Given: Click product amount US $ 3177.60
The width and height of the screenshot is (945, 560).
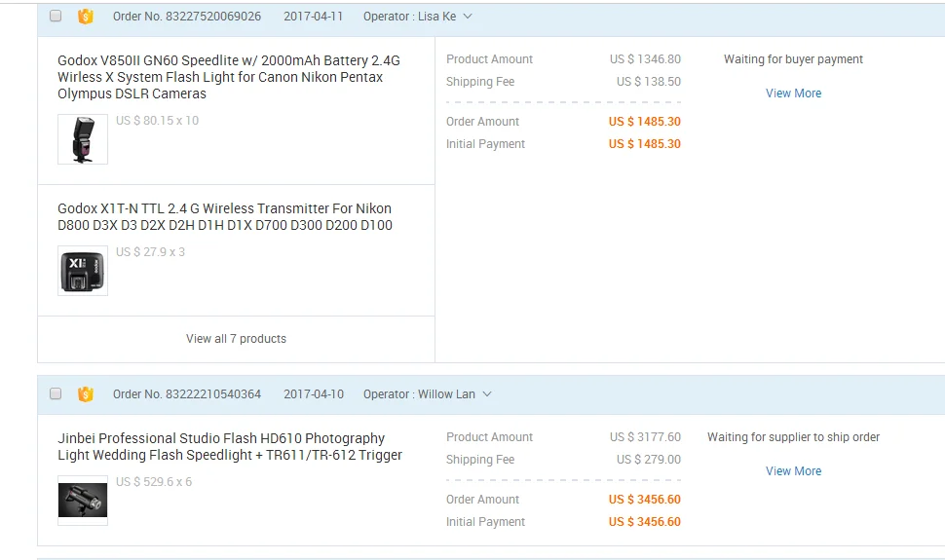Looking at the screenshot, I should [x=645, y=437].
